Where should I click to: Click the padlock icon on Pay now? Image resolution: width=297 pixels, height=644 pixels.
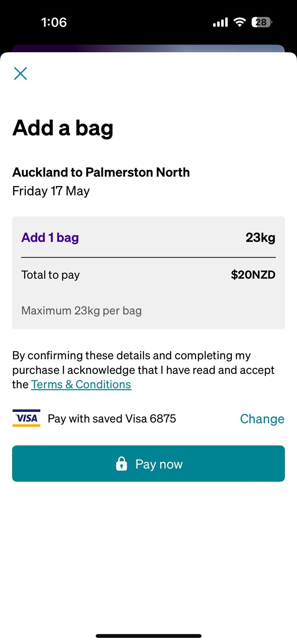[x=121, y=464]
